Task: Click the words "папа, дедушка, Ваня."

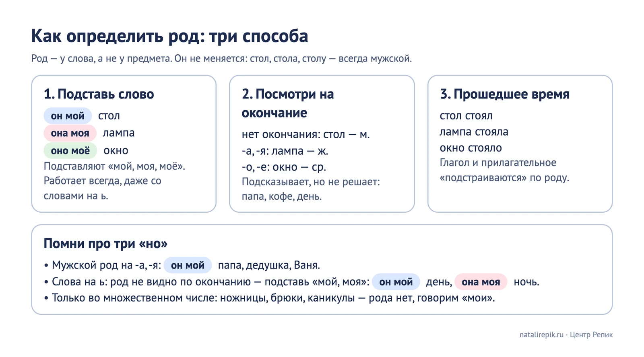Action: (x=269, y=265)
